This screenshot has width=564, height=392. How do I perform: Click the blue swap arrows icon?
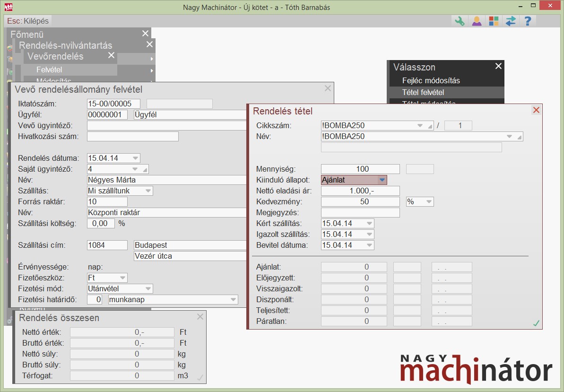pyautogui.click(x=511, y=21)
